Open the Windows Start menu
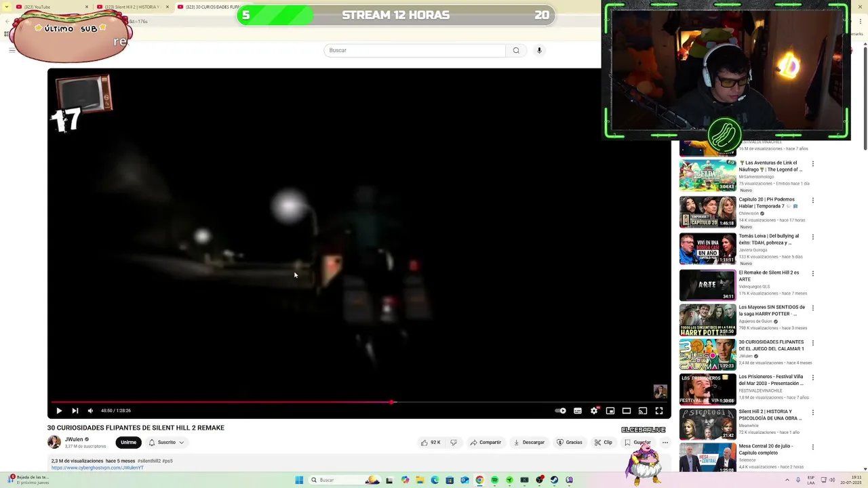Screen dimensions: 868x488 299,480
